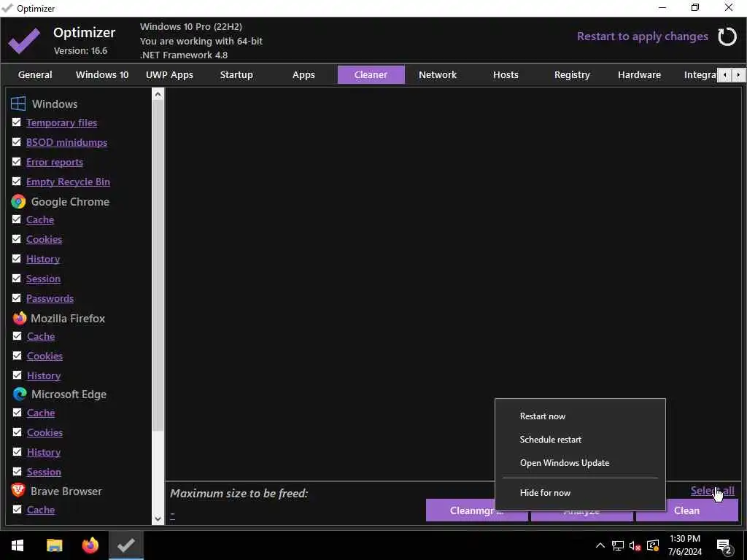Click the Brave Browser lion icon
Viewport: 747px width, 560px height.
(x=18, y=491)
